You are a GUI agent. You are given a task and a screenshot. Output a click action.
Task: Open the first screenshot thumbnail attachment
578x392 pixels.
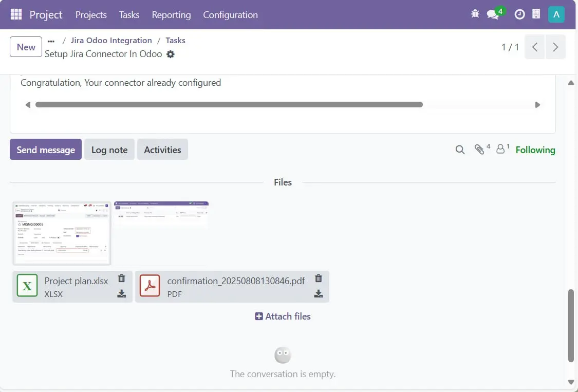pyautogui.click(x=62, y=233)
